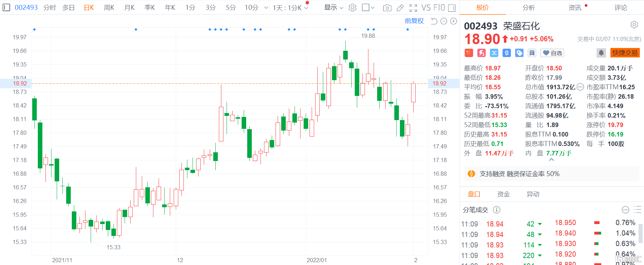
Task: Toggle right side panel icon
Action: [x=452, y=8]
